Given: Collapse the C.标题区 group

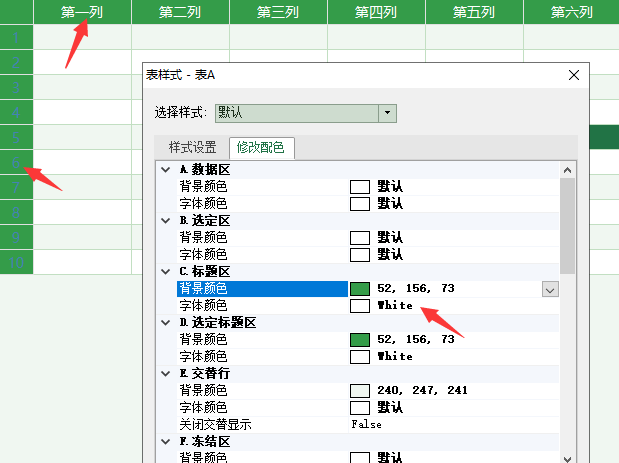Looking at the screenshot, I should (x=166, y=271).
